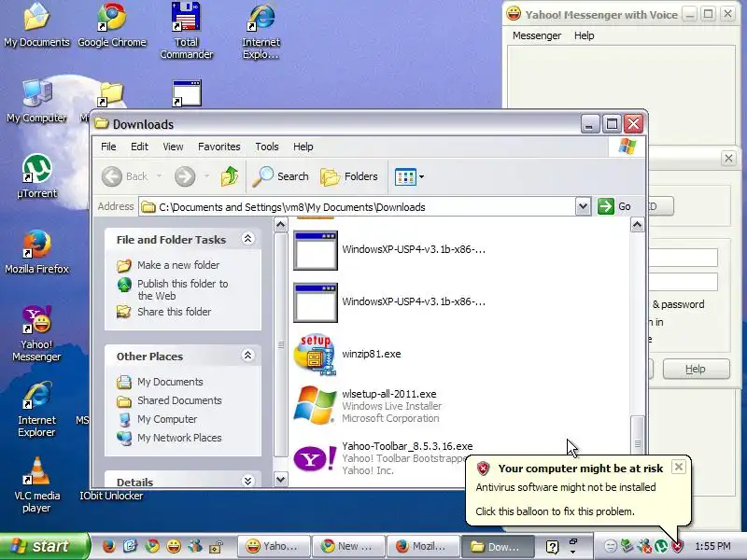747x560 pixels.
Task: Click Help button in Yahoo! sign-in window
Action: click(x=696, y=369)
